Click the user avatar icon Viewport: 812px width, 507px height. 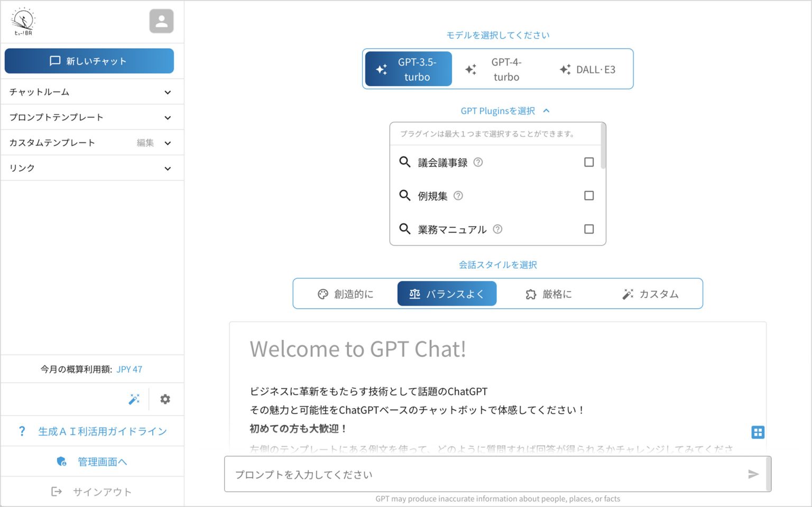click(x=161, y=21)
